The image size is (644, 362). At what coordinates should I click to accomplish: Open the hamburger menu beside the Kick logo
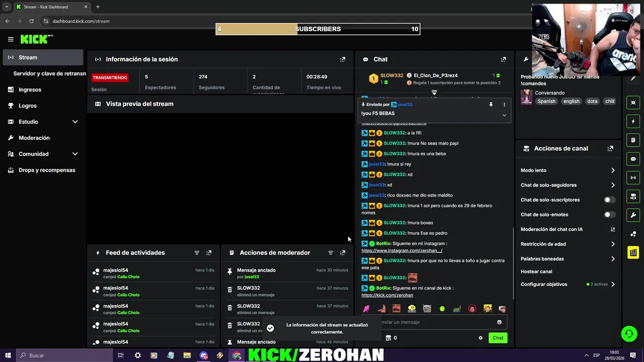point(11,39)
